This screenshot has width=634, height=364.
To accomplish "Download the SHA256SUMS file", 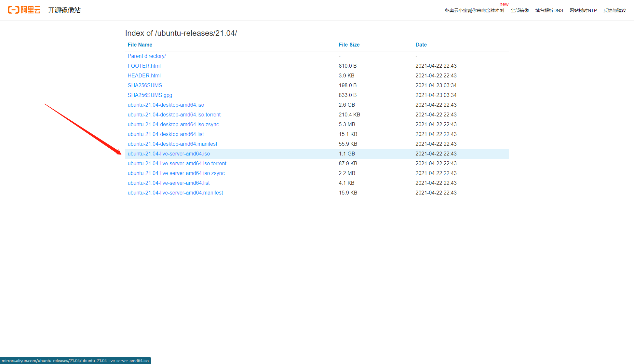I will [x=145, y=85].
